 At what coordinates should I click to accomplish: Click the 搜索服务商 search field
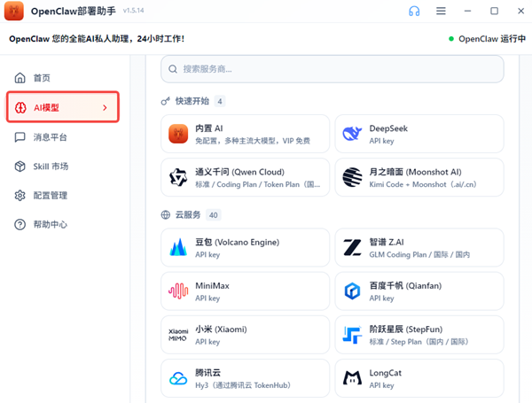(x=332, y=69)
